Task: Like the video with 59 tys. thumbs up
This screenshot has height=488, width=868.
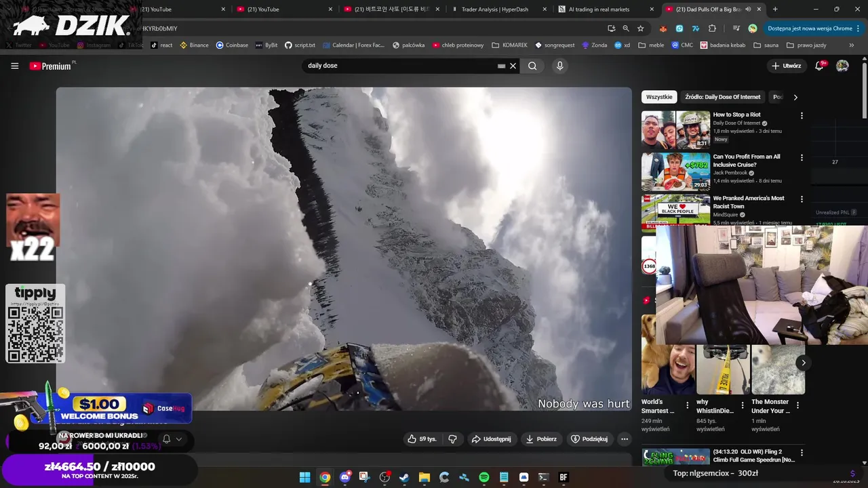Action: tap(421, 439)
